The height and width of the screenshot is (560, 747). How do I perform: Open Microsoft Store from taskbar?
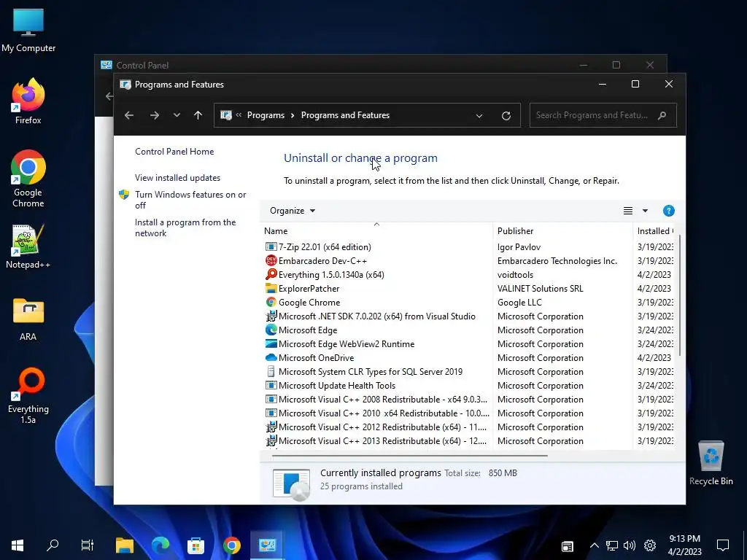196,545
